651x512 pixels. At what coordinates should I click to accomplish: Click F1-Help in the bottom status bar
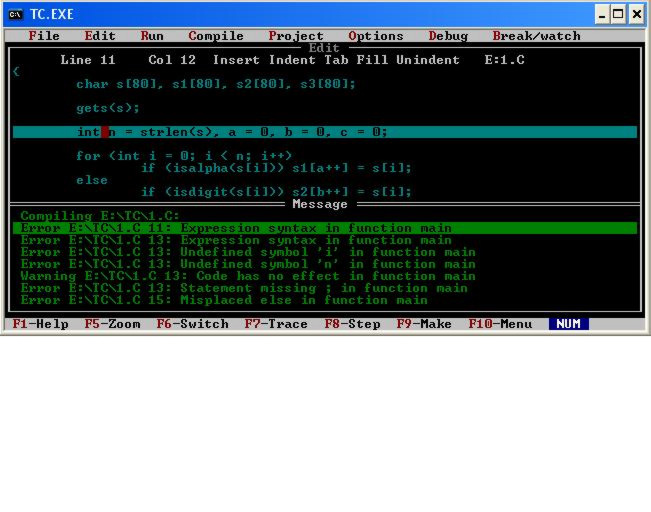tap(40, 324)
